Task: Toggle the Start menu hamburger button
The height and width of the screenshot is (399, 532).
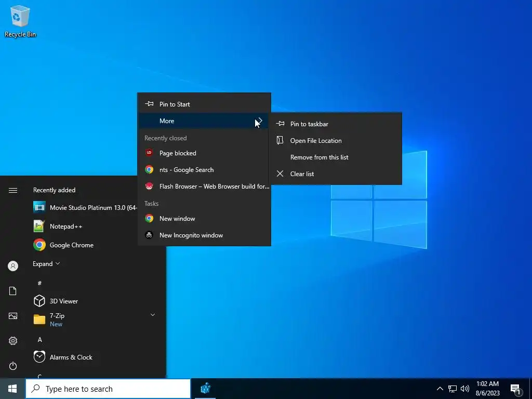Action: click(13, 190)
